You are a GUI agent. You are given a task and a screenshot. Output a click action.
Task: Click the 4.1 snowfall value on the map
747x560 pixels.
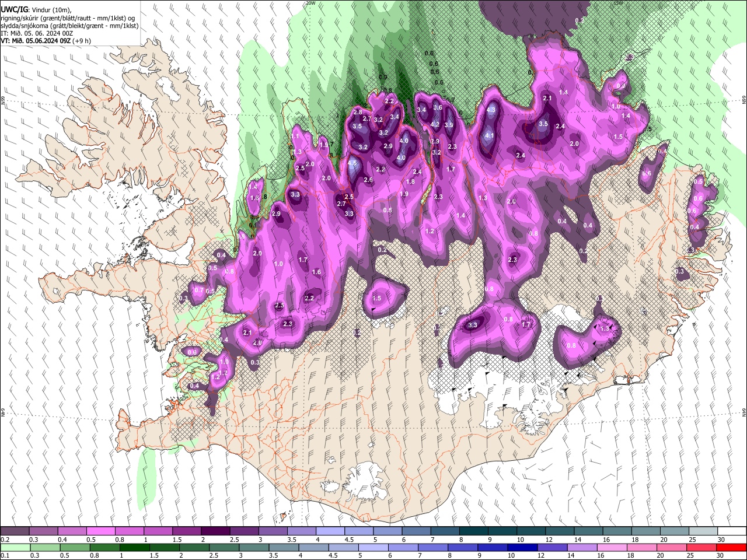pyautogui.click(x=490, y=136)
